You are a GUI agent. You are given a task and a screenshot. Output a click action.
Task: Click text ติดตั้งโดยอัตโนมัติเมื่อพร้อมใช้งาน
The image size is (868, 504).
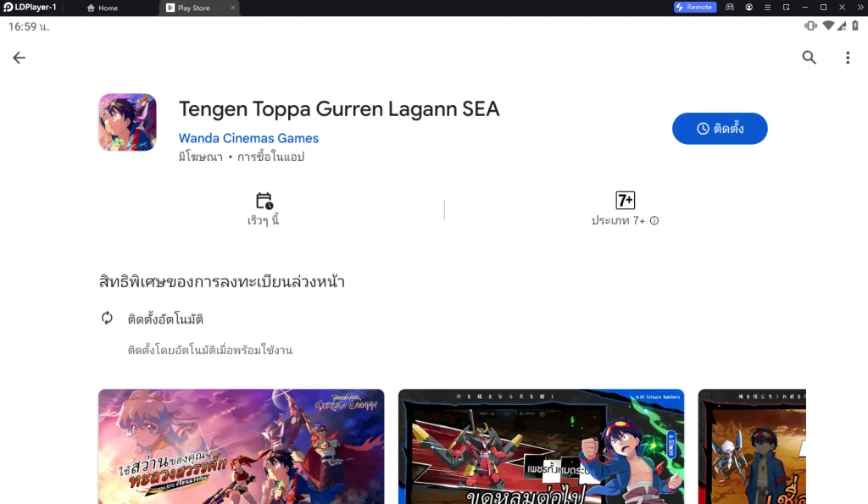pos(210,350)
